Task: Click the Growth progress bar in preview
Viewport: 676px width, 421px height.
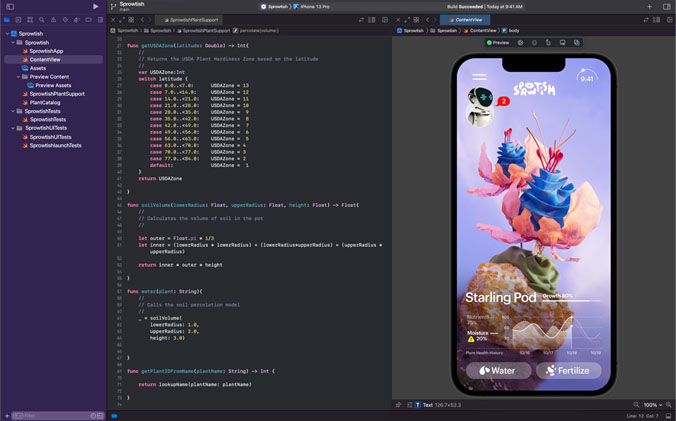Action: coord(570,300)
